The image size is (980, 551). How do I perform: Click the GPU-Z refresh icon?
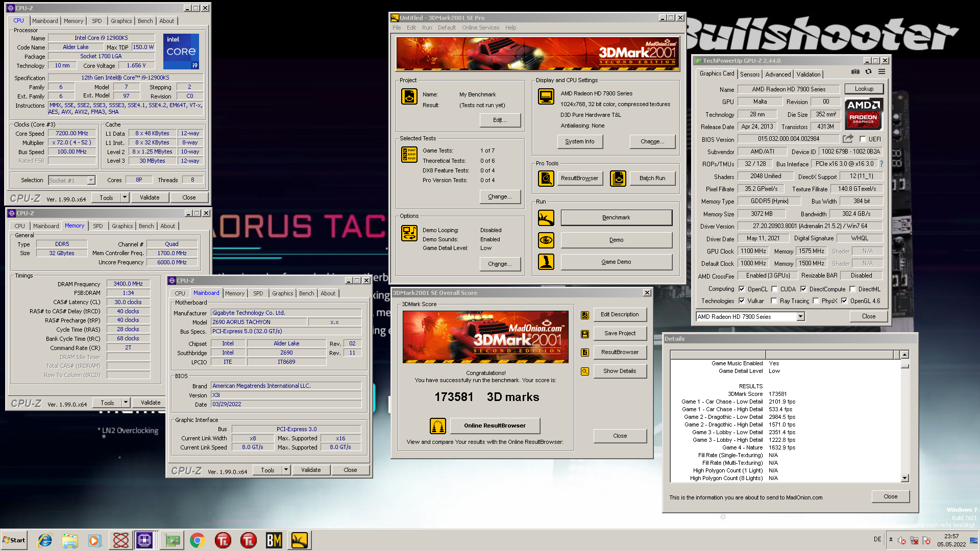pyautogui.click(x=868, y=72)
